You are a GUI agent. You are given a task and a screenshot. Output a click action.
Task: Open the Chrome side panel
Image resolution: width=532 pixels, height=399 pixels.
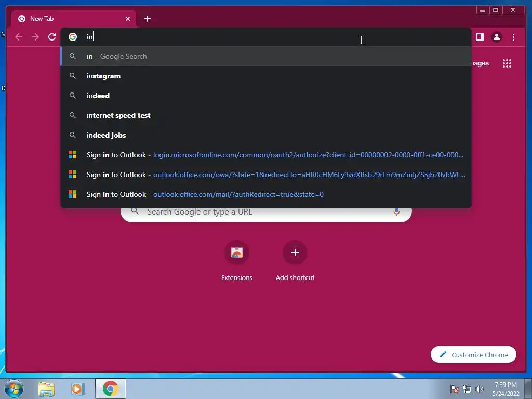(x=480, y=37)
